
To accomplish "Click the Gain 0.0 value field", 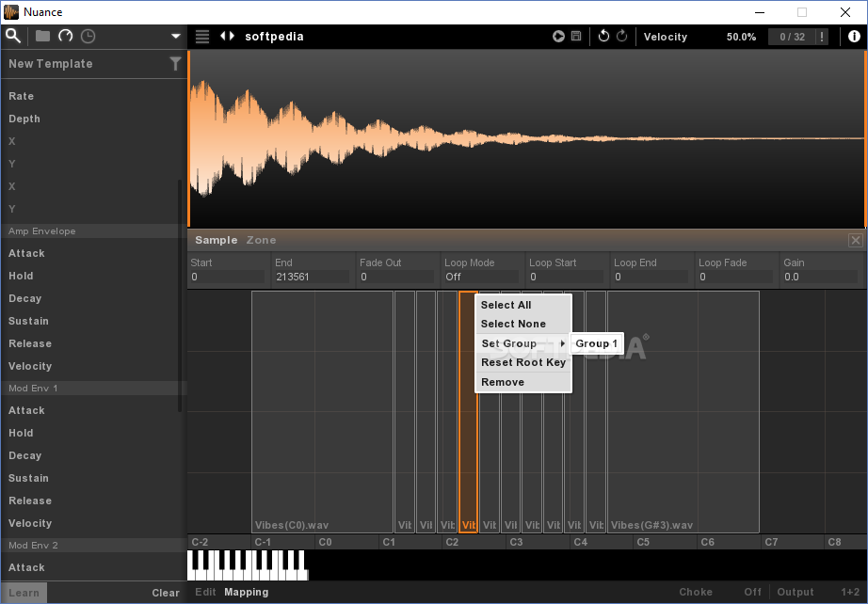I will (x=820, y=278).
